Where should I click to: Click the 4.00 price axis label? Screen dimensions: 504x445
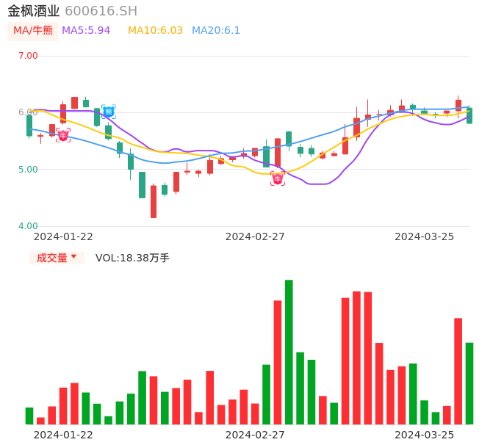click(28, 226)
